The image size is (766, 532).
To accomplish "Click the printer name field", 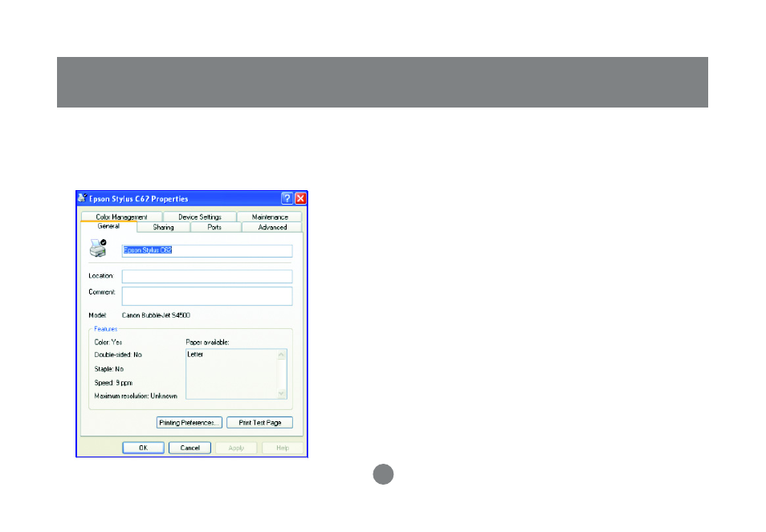I will (x=207, y=251).
